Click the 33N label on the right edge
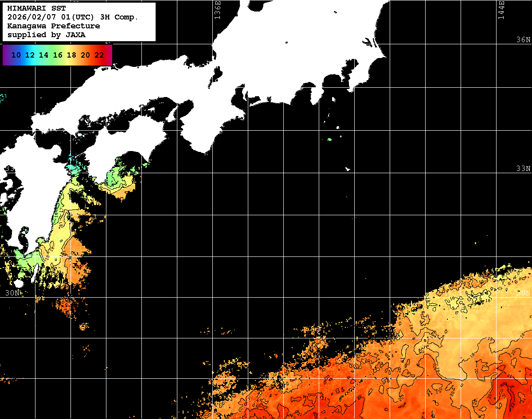The height and width of the screenshot is (419, 532). tap(523, 169)
